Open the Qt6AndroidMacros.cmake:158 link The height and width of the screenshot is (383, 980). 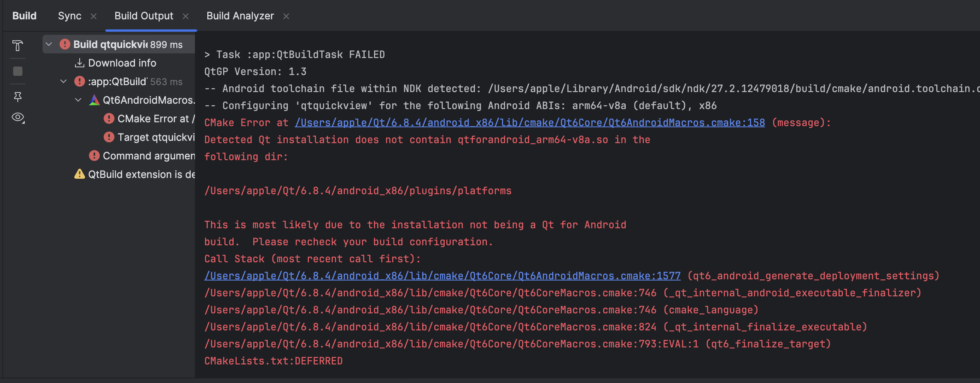529,123
